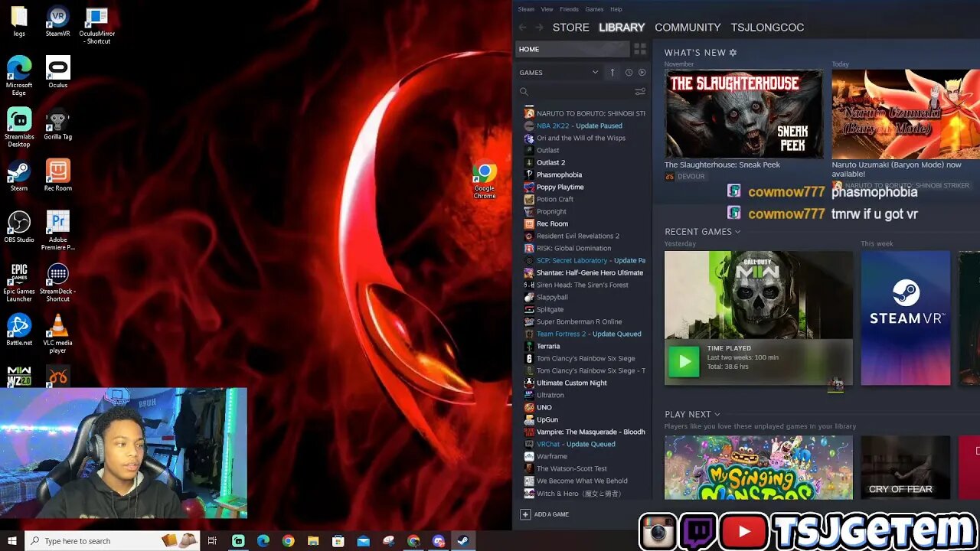Click the Steam back navigation arrow
980x551 pixels.
point(523,28)
